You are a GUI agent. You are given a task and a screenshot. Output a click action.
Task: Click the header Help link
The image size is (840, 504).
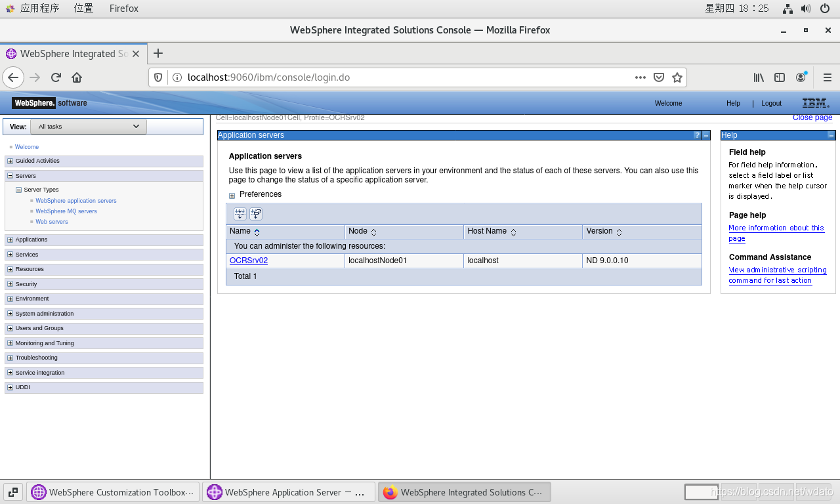click(733, 104)
